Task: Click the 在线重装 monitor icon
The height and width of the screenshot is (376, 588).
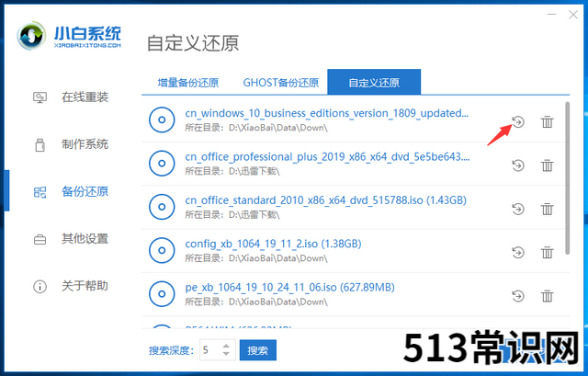Action: [40, 97]
